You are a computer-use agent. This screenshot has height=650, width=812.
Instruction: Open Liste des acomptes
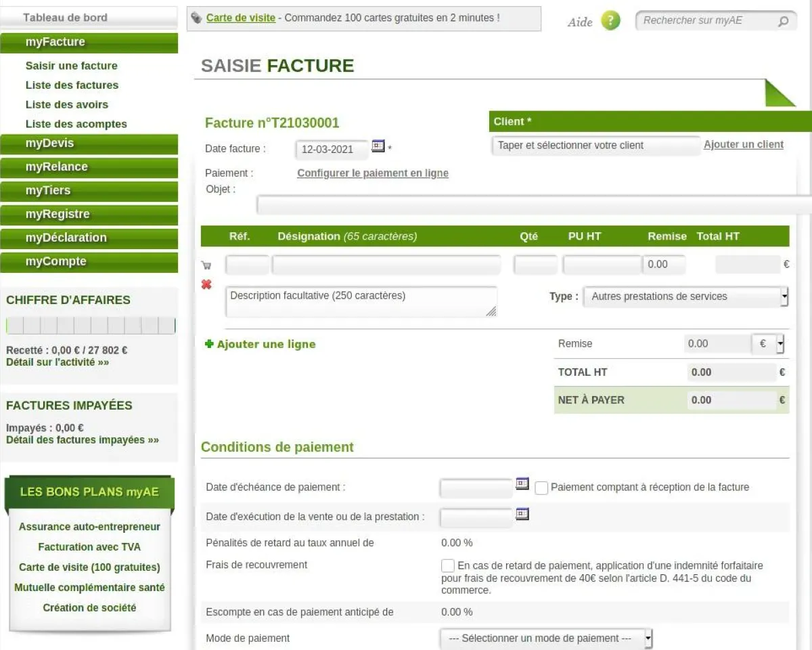click(76, 125)
